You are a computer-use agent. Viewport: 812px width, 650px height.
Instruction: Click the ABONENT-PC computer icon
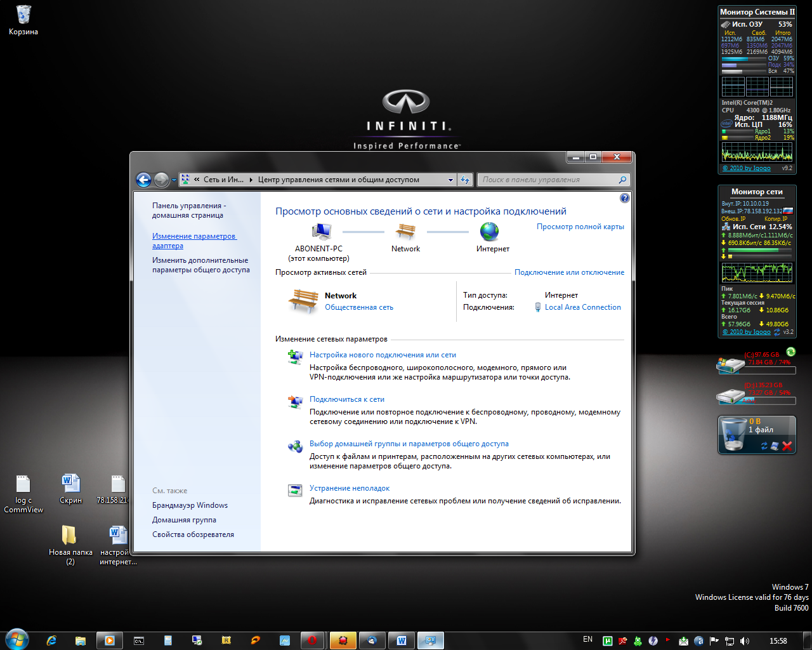pos(321,232)
